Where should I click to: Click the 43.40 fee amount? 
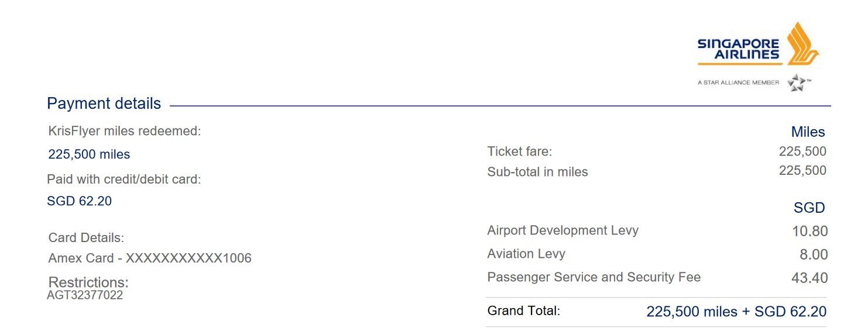[x=809, y=278]
